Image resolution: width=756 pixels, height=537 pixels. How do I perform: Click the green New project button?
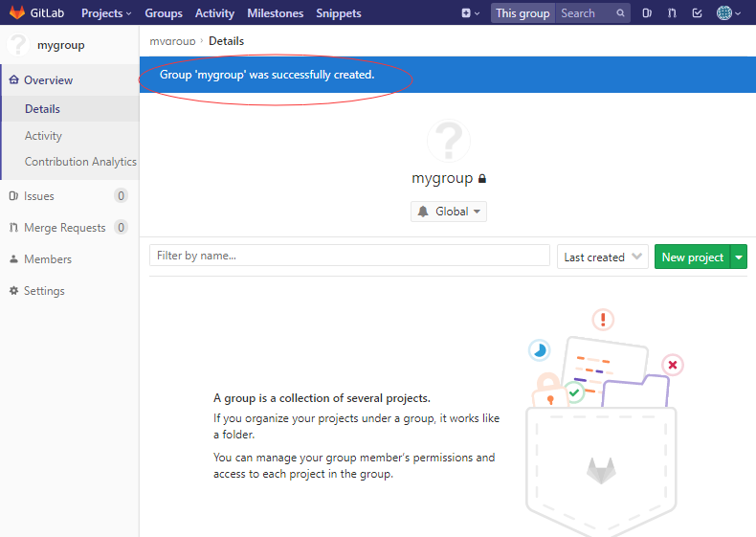tap(693, 257)
